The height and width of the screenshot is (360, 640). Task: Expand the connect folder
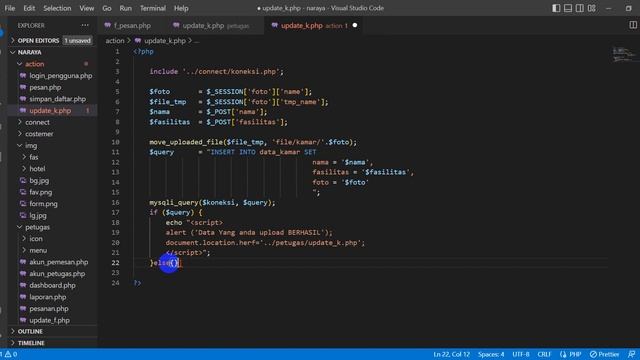pyautogui.click(x=37, y=122)
